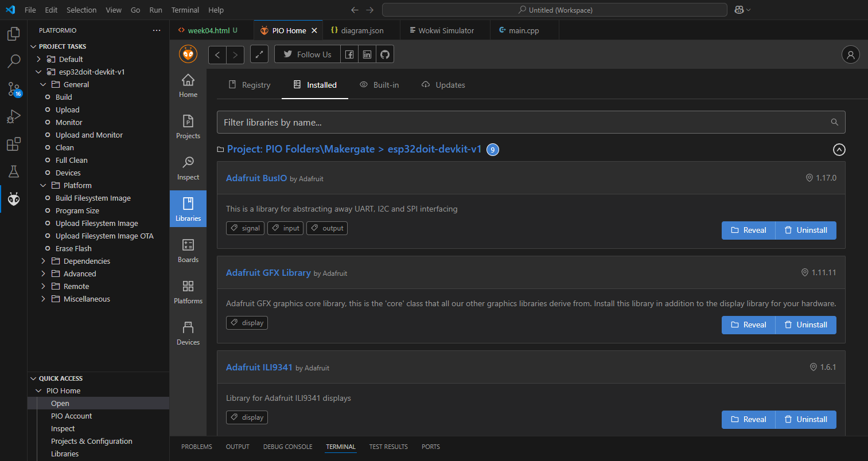868x461 pixels.
Task: Show the PROBLEMS panel tab
Action: [197, 447]
